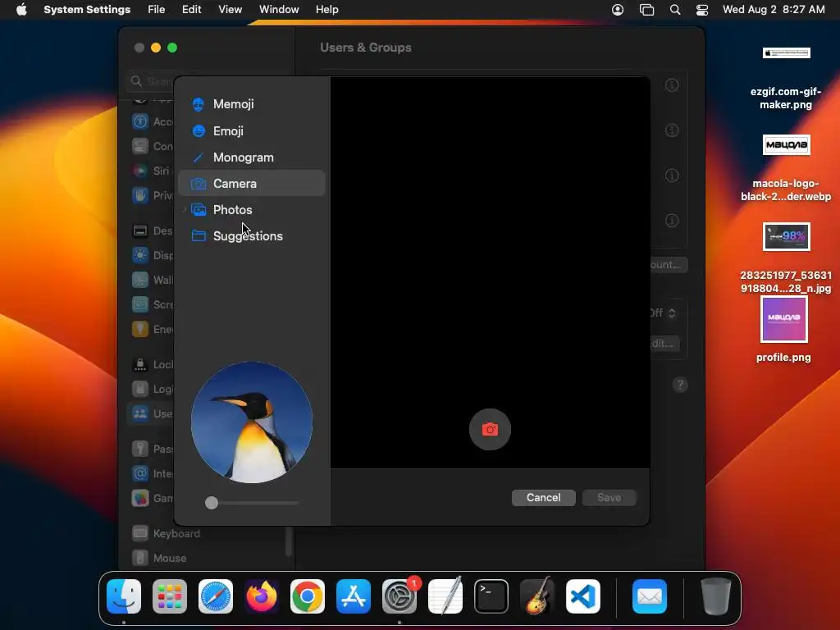Image resolution: width=840 pixels, height=630 pixels.
Task: Open the Help menu
Action: (326, 10)
